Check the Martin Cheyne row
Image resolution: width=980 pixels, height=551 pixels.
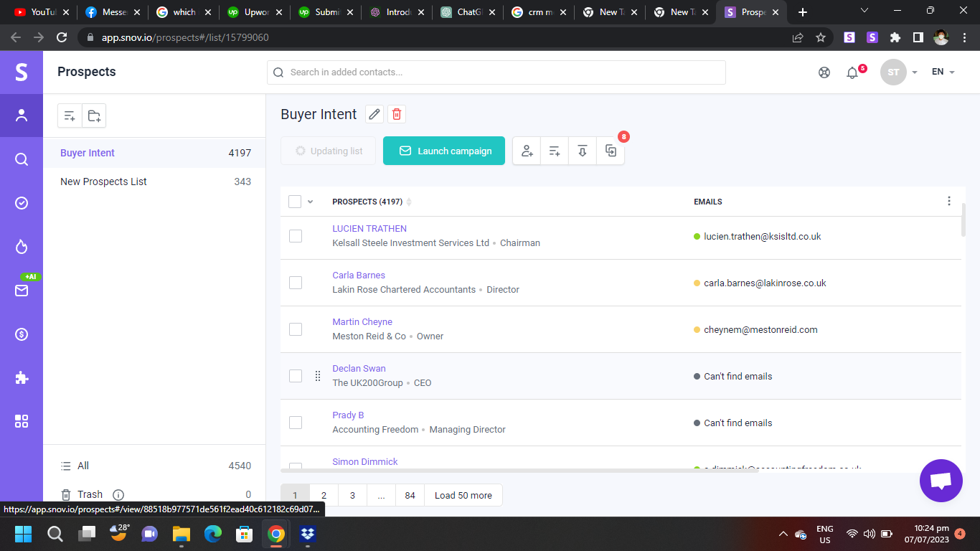tap(296, 329)
